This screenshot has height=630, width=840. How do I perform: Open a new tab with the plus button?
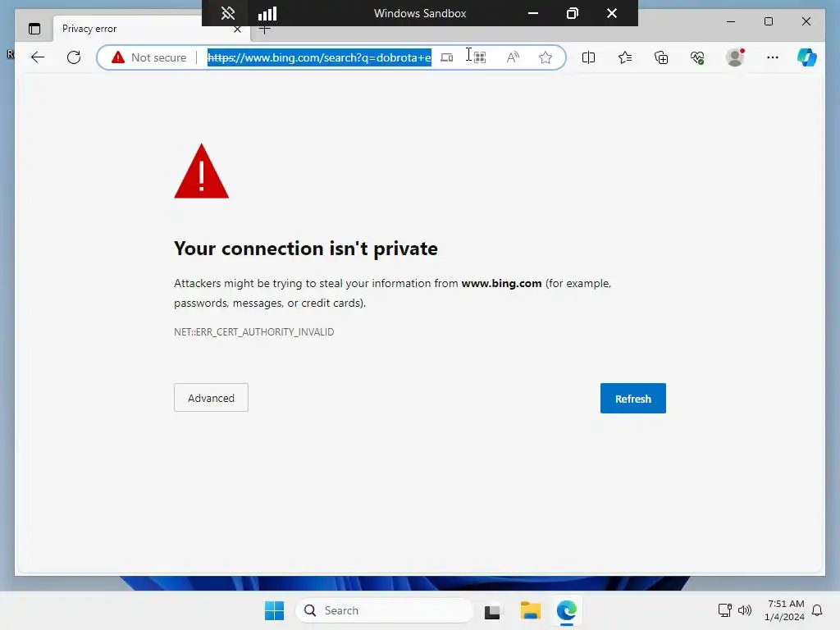click(x=265, y=30)
